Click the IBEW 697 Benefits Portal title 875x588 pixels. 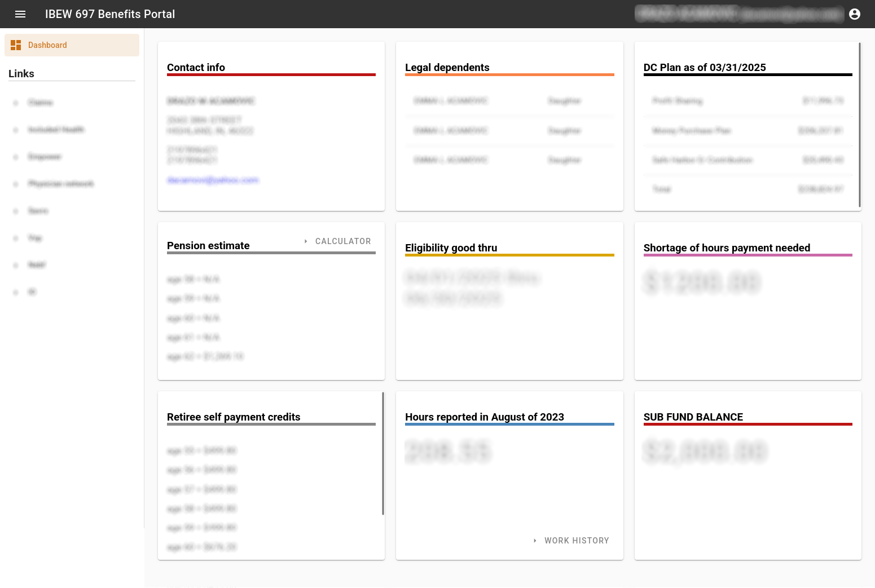[x=110, y=14]
